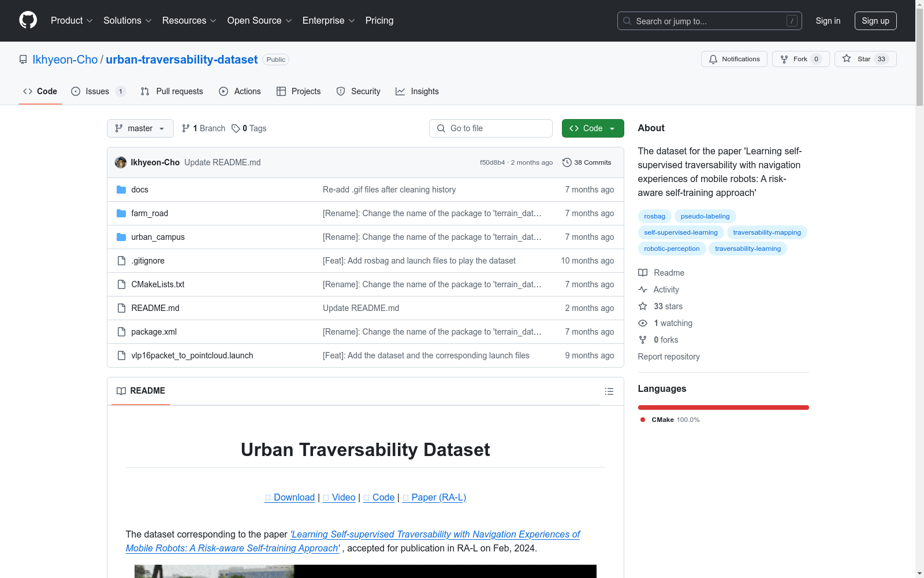Open the Paper (RA-L) link
924x578 pixels.
[x=434, y=497]
